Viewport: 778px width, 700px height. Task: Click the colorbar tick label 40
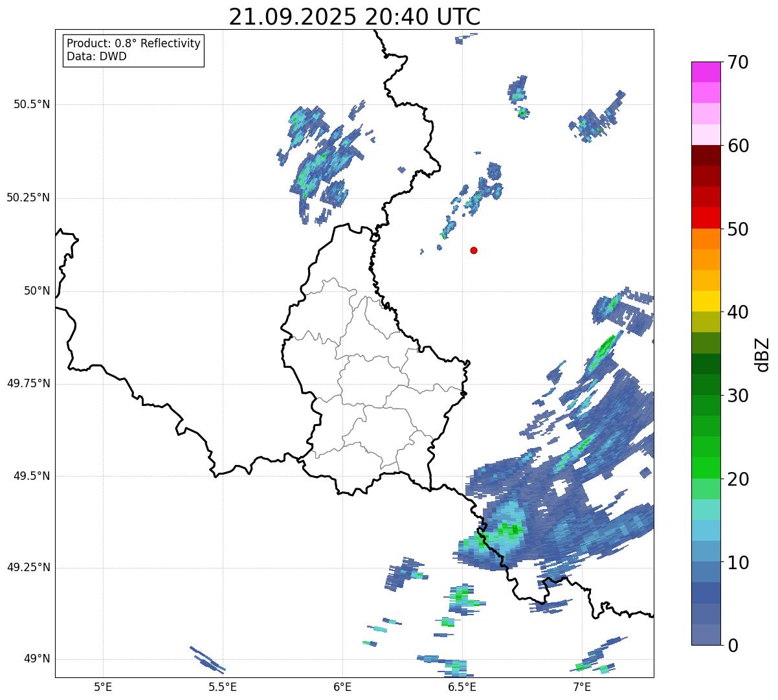(x=738, y=312)
